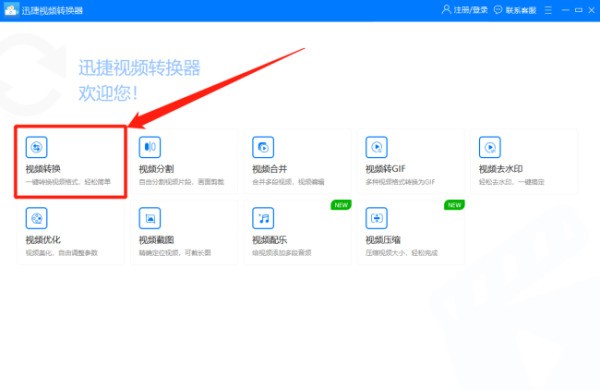Click the 联系客服 link
The height and width of the screenshot is (390, 600).
521,10
